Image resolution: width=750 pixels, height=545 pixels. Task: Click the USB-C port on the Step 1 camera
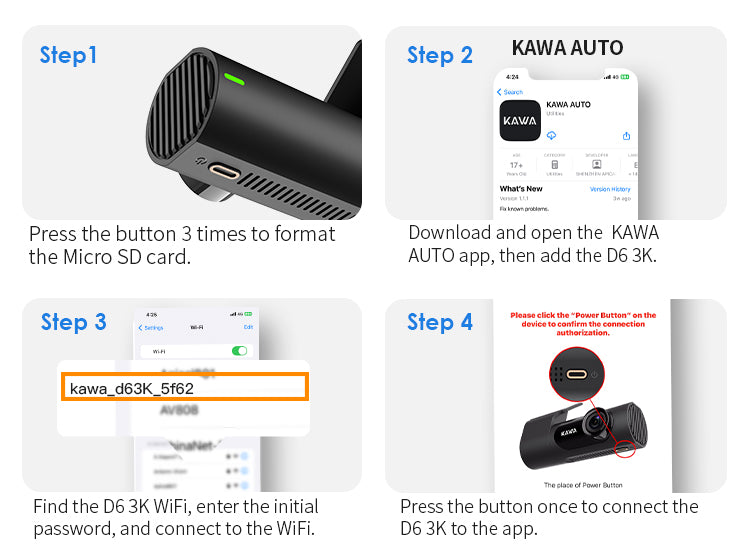point(224,171)
